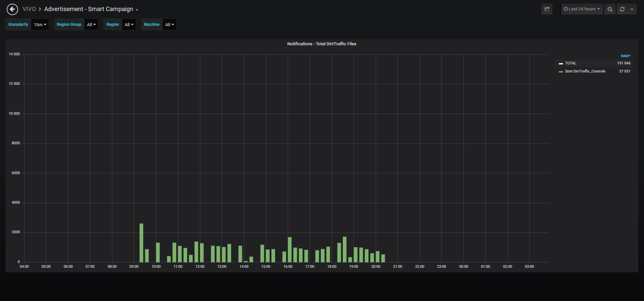This screenshot has width=644, height=301.
Task: Expand the Region All dropdown
Action: pyautogui.click(x=129, y=24)
